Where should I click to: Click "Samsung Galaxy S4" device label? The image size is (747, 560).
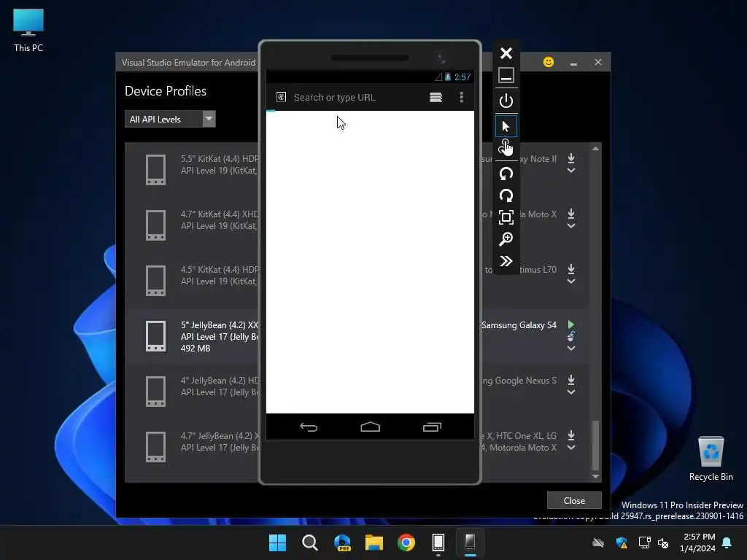pyautogui.click(x=519, y=324)
